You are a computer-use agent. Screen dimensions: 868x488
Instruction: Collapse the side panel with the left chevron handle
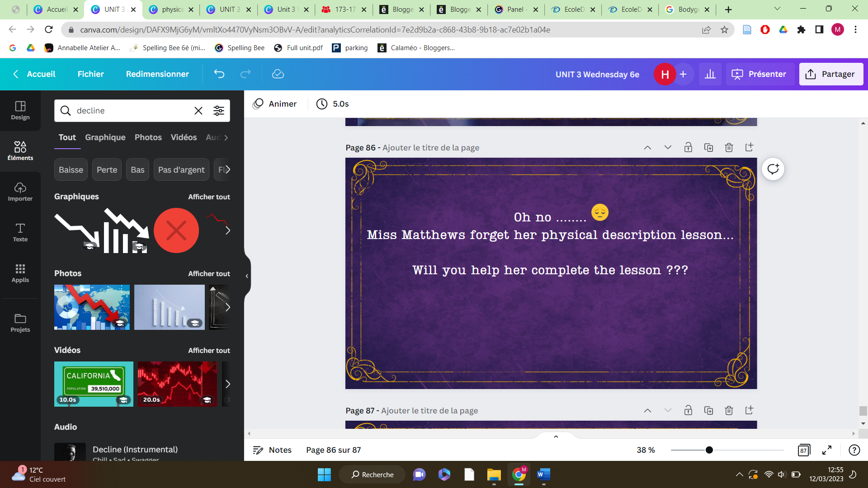(x=247, y=275)
